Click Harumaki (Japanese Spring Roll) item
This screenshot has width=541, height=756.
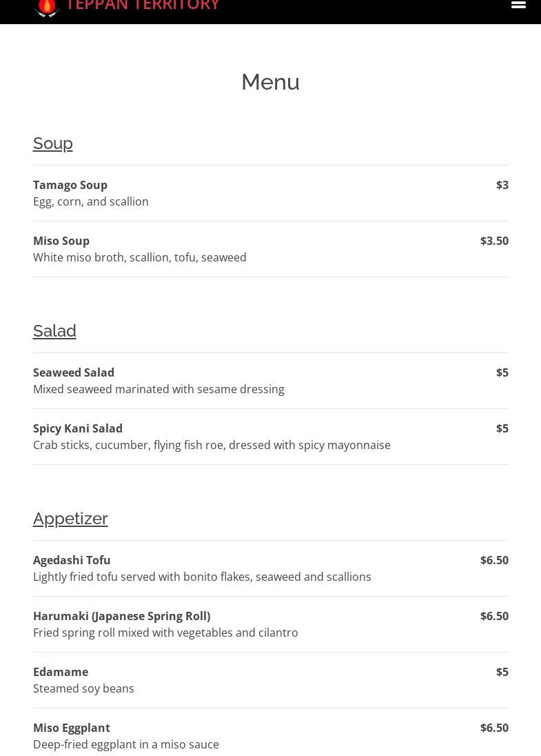click(121, 616)
